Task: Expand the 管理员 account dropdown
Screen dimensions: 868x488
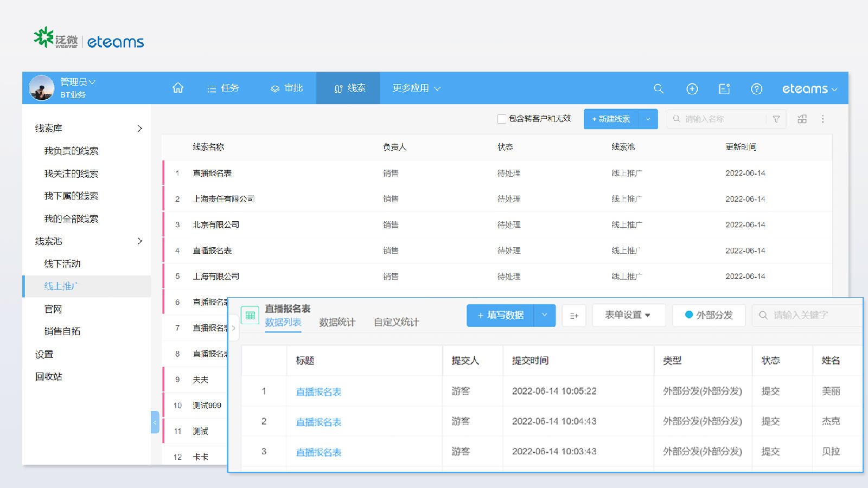Action: point(78,82)
